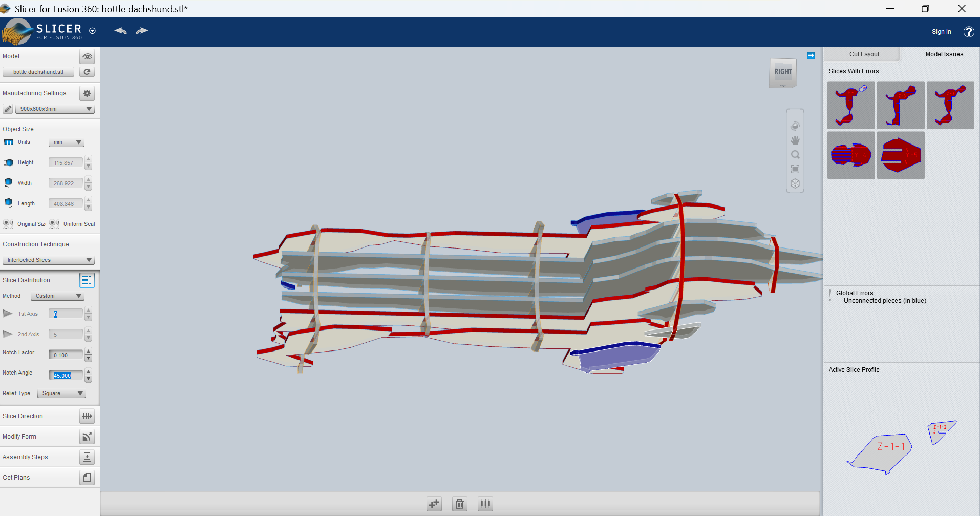Open the Assembly Steps icon
The width and height of the screenshot is (980, 516).
pos(87,457)
